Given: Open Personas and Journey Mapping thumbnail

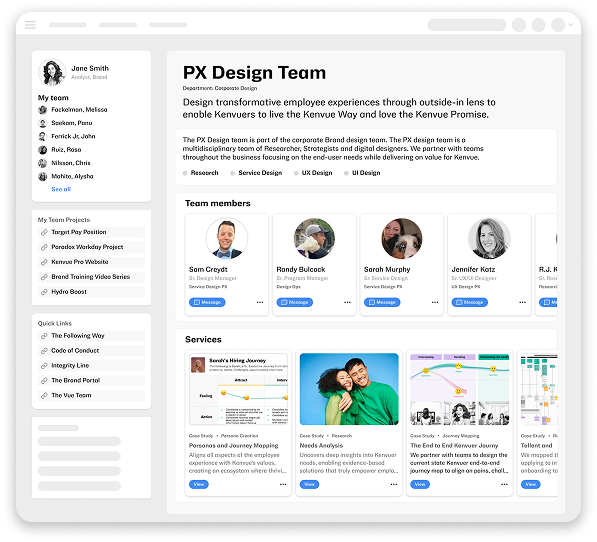Looking at the screenshot, I should click(x=238, y=389).
